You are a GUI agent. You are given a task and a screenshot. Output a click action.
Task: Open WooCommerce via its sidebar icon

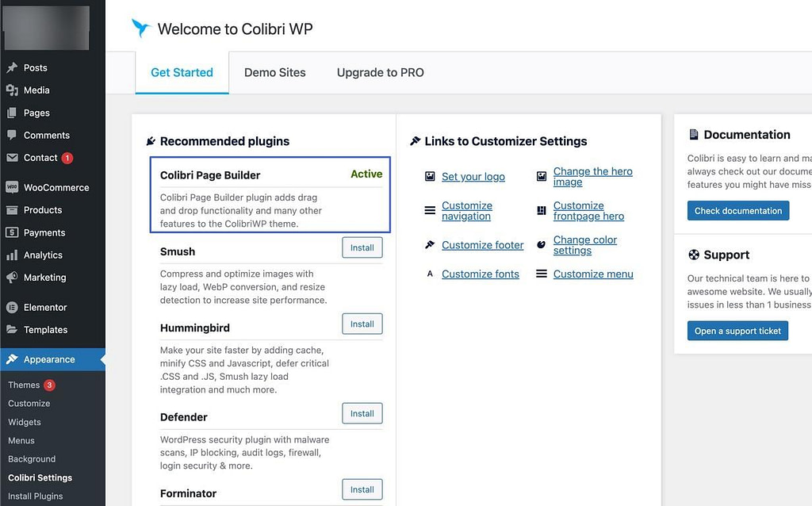[13, 187]
